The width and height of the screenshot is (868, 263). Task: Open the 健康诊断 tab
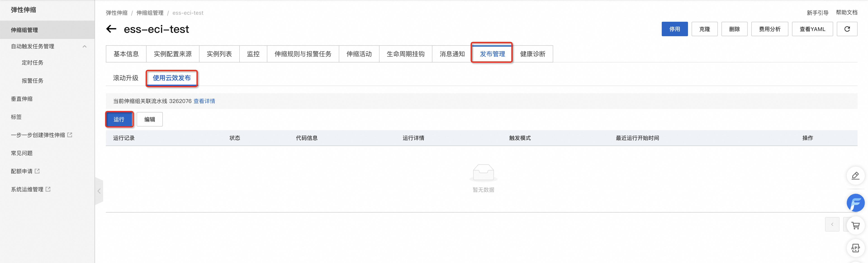(532, 54)
